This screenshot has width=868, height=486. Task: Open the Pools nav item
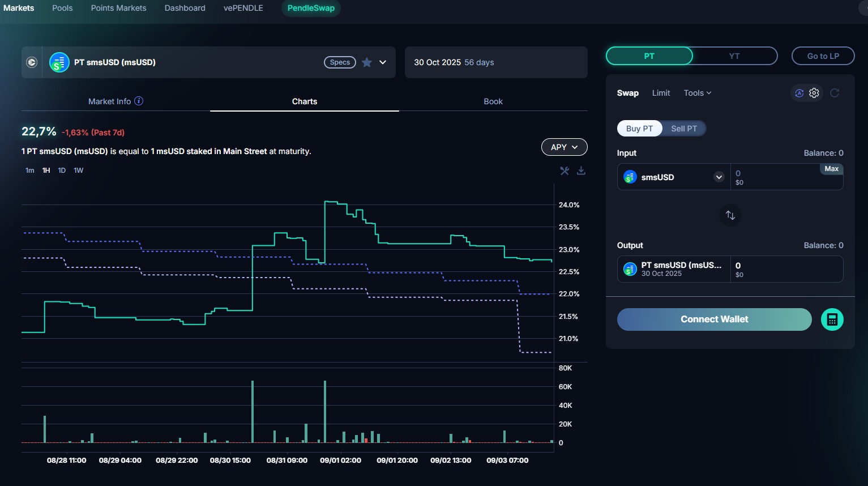point(62,8)
